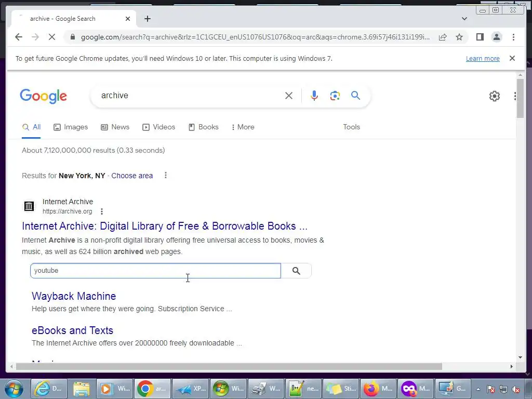Clear the archive search query

[289, 96]
